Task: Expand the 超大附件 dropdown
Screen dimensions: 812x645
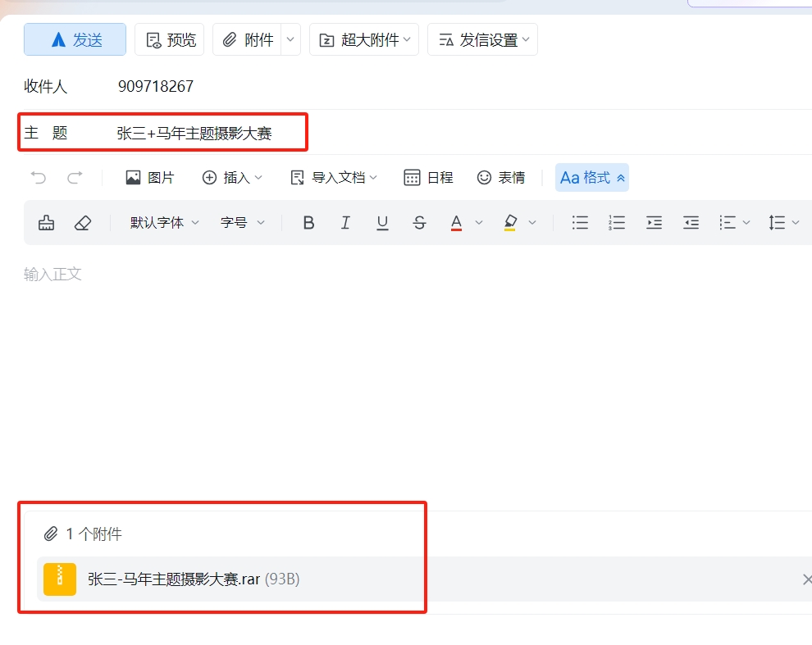Action: (x=364, y=39)
